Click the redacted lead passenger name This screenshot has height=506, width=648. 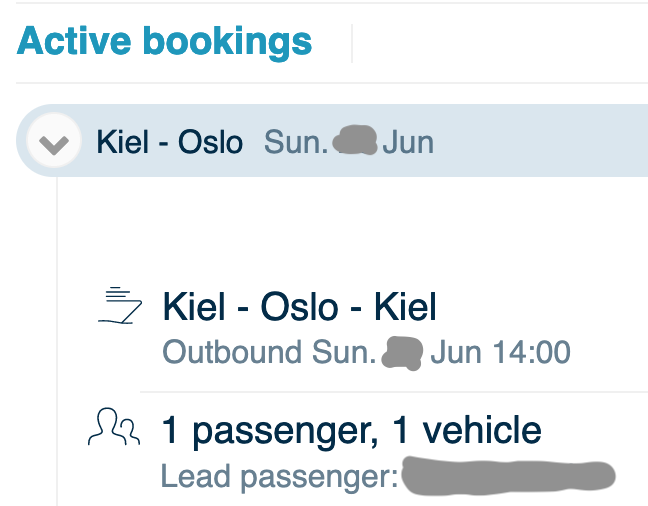pyautogui.click(x=508, y=476)
